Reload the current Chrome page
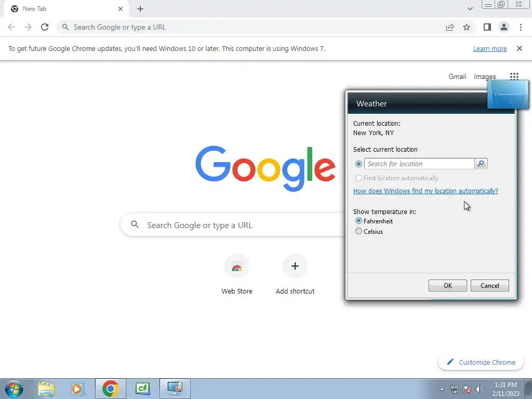This screenshot has height=399, width=532. point(45,27)
